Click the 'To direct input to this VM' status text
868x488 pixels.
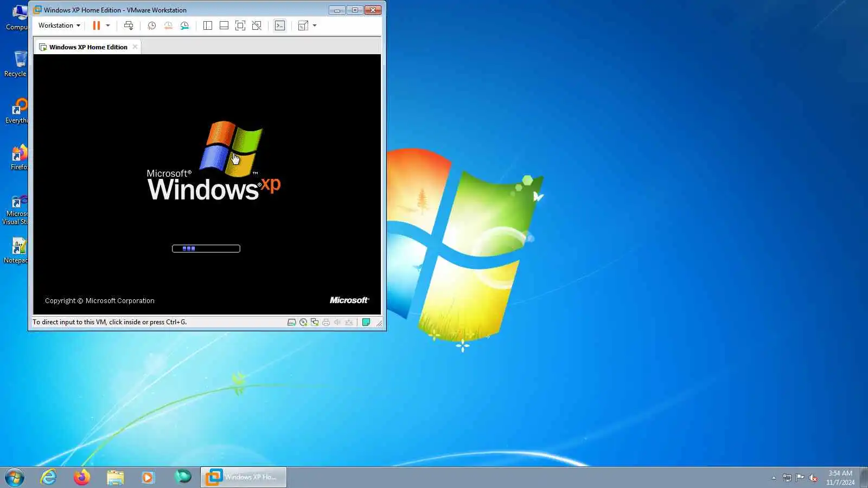pos(110,322)
